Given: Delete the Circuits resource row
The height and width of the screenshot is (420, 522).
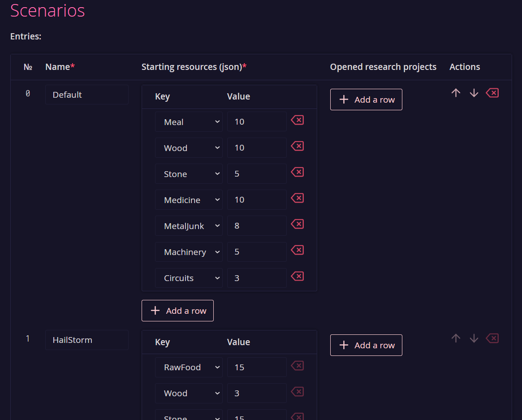Looking at the screenshot, I should (297, 276).
